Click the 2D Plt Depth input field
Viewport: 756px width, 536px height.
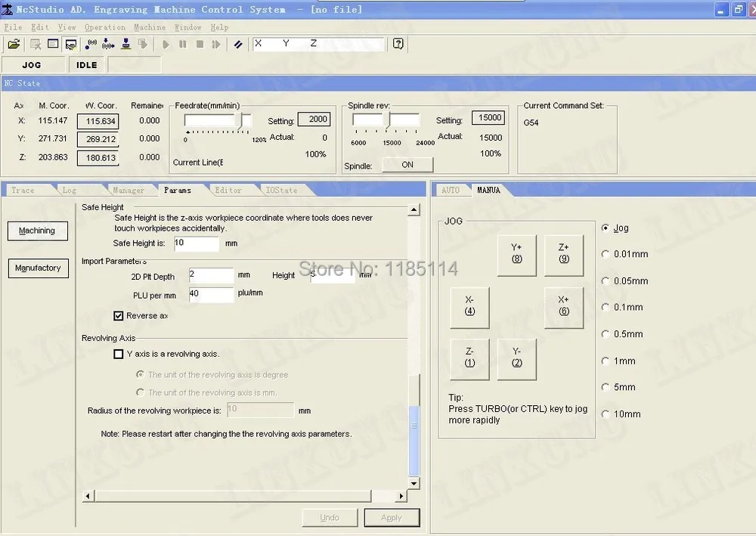tap(212, 276)
